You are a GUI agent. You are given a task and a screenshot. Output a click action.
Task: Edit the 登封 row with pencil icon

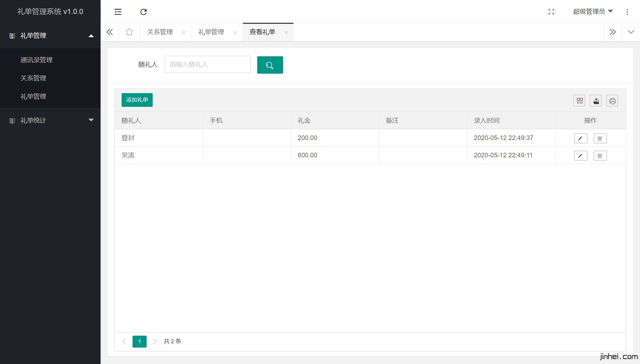click(x=581, y=138)
